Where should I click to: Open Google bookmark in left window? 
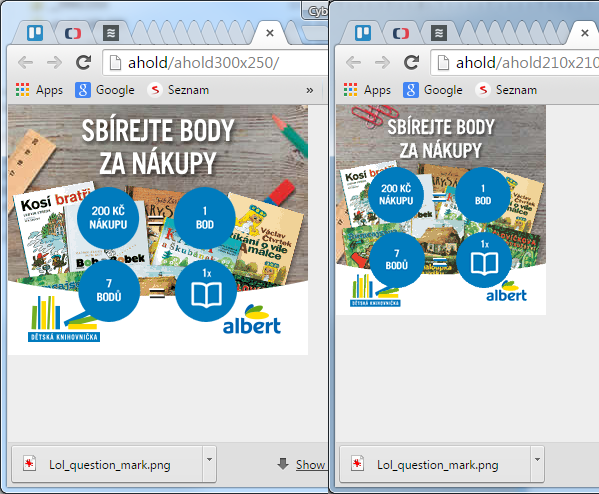105,90
